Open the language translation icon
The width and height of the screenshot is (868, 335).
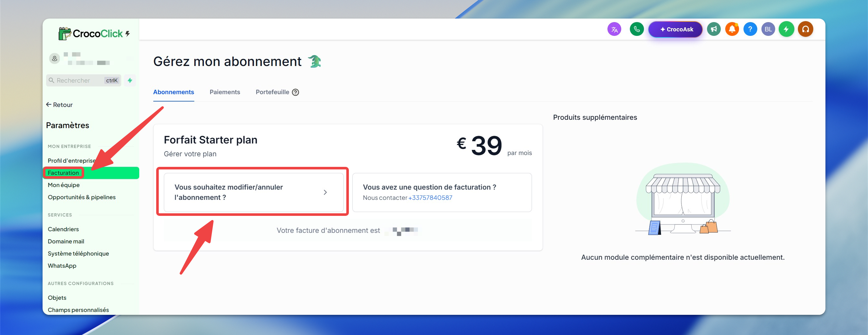coord(614,29)
